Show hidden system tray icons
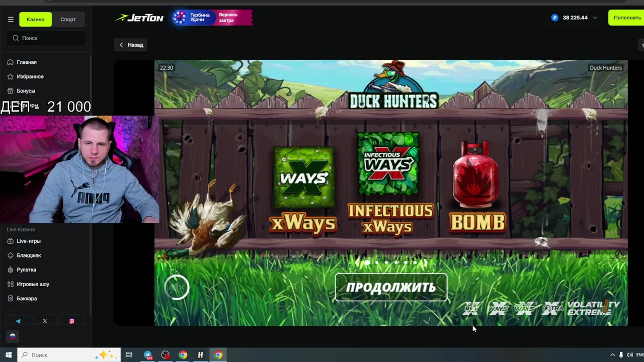This screenshot has width=644, height=362. [x=612, y=355]
